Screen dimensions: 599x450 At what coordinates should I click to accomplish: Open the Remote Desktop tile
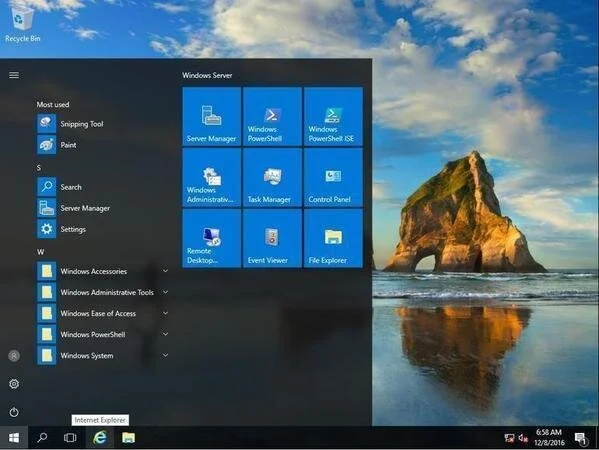(x=212, y=238)
